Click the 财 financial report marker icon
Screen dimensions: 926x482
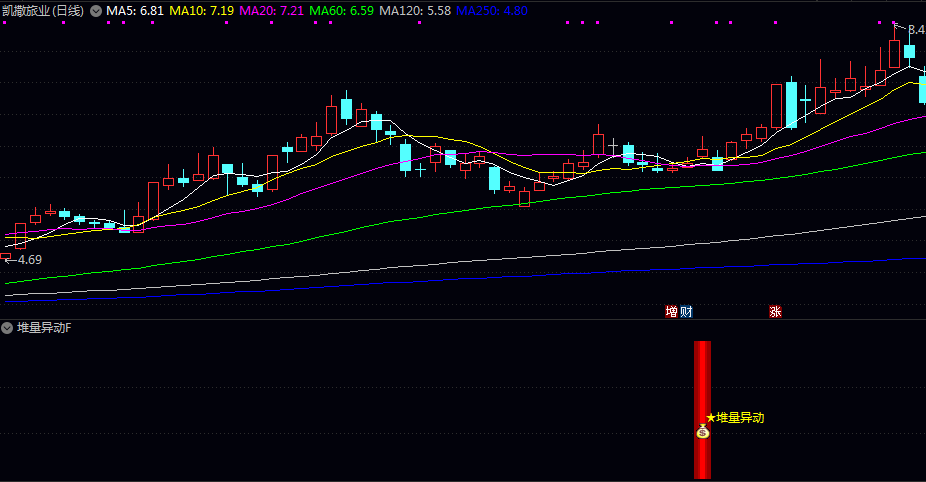click(x=686, y=311)
